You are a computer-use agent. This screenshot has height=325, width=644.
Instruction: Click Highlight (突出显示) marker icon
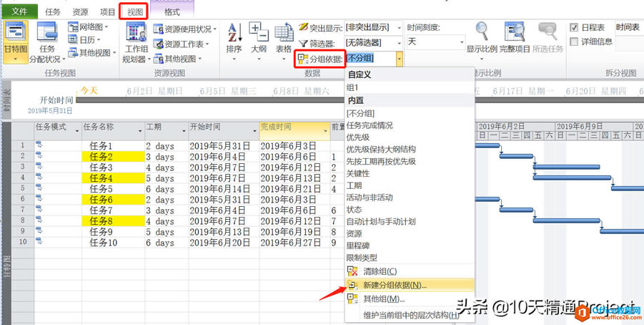tap(303, 28)
